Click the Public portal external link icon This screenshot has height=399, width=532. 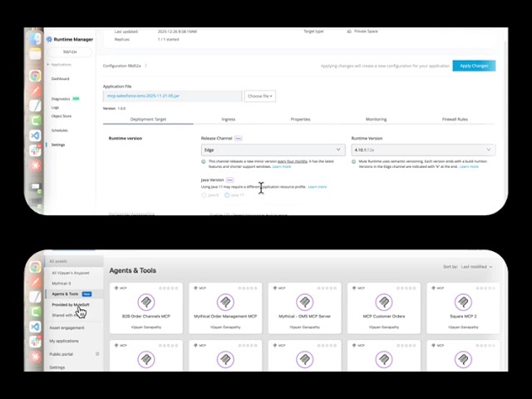coord(97,354)
